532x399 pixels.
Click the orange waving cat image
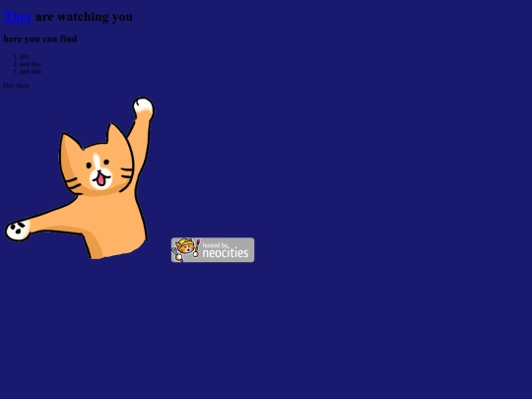80,178
